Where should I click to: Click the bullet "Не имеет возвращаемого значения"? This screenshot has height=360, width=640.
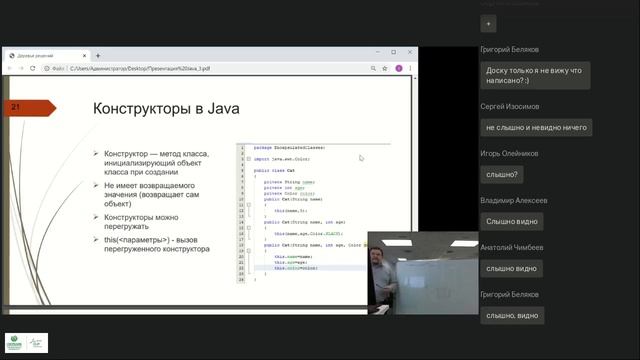[151, 195]
